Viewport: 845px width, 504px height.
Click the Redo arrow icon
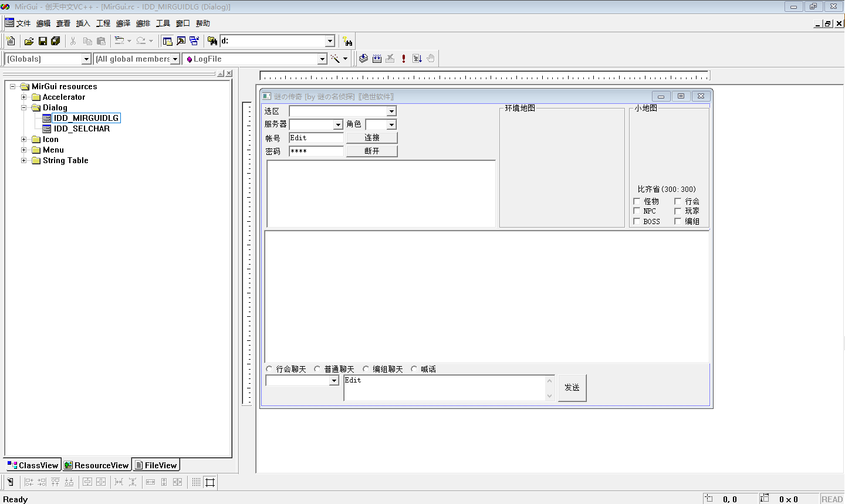(141, 41)
